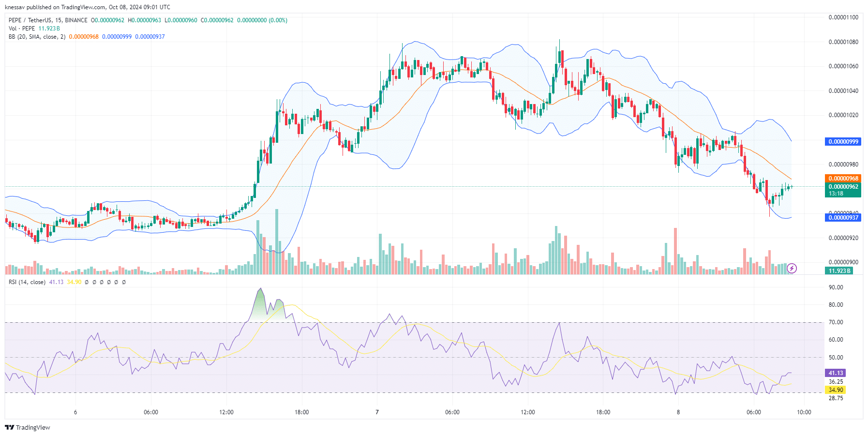Click the 50.00 RSI axis label

[836, 358]
